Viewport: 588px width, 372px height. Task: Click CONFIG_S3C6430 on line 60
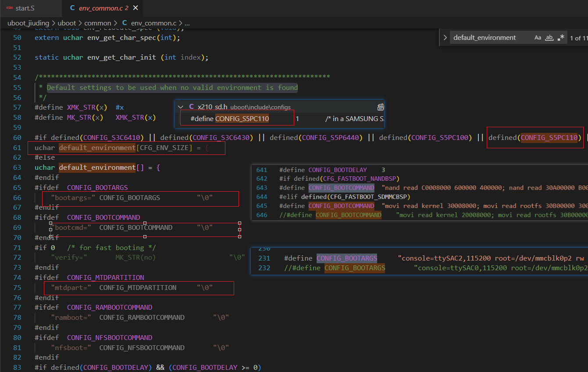[x=221, y=138]
